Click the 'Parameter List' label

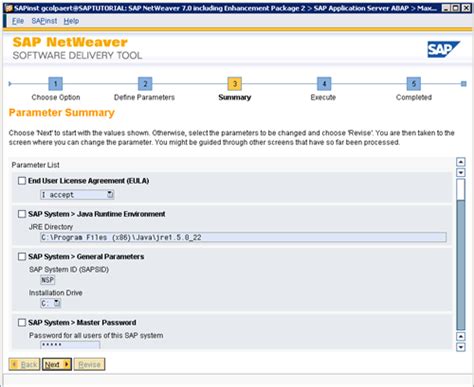pyautogui.click(x=35, y=165)
